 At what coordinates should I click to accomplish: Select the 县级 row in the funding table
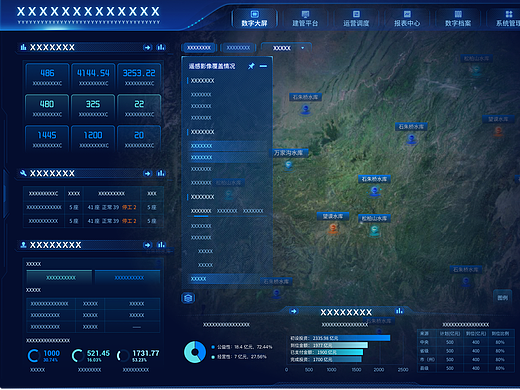tap(466, 368)
